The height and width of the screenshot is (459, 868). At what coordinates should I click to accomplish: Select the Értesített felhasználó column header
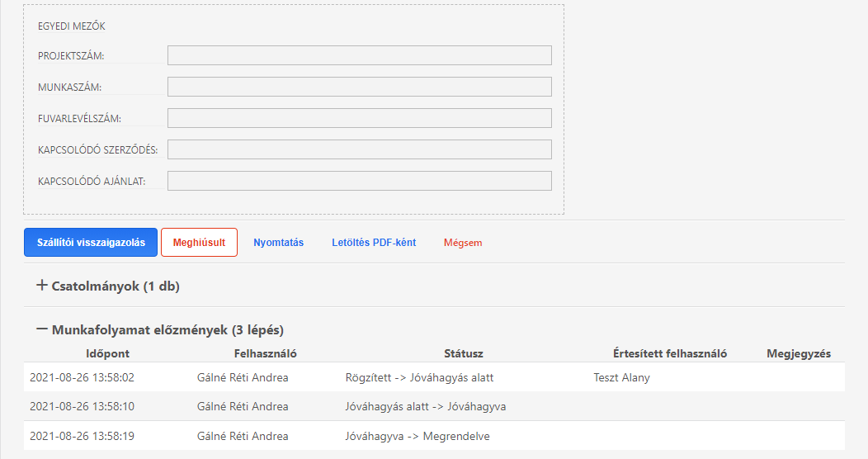coord(670,353)
